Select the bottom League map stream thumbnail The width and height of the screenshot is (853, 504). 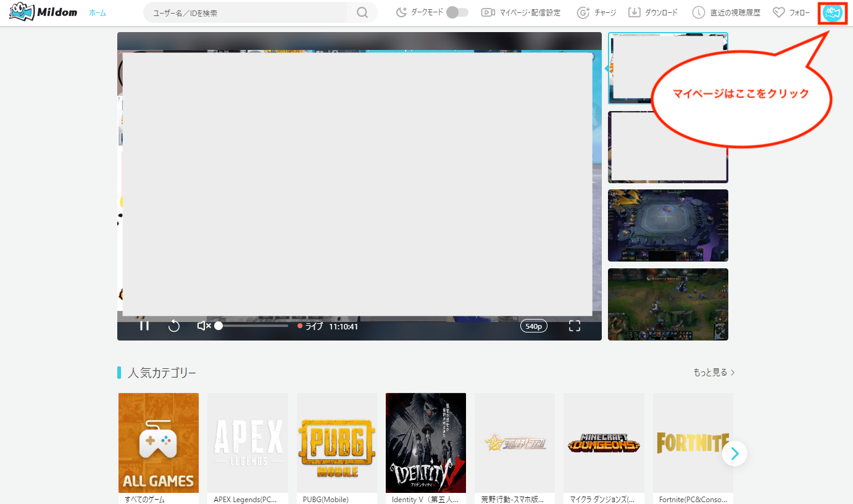(668, 304)
